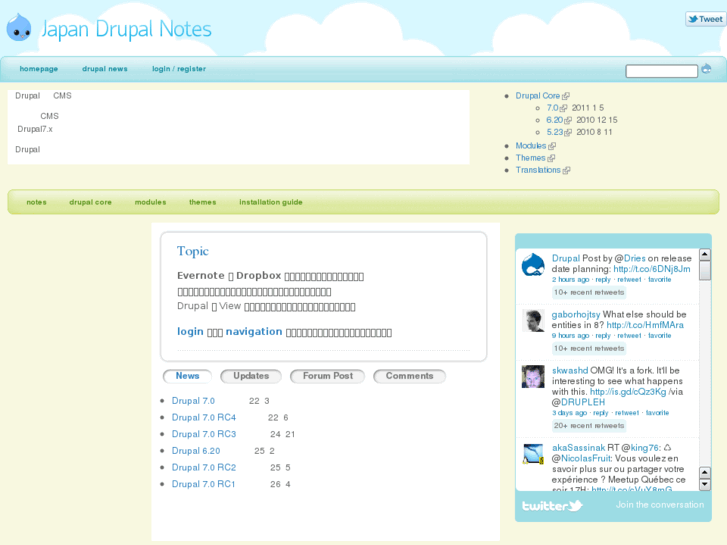Open the Drupal Core sidebar link

538,96
